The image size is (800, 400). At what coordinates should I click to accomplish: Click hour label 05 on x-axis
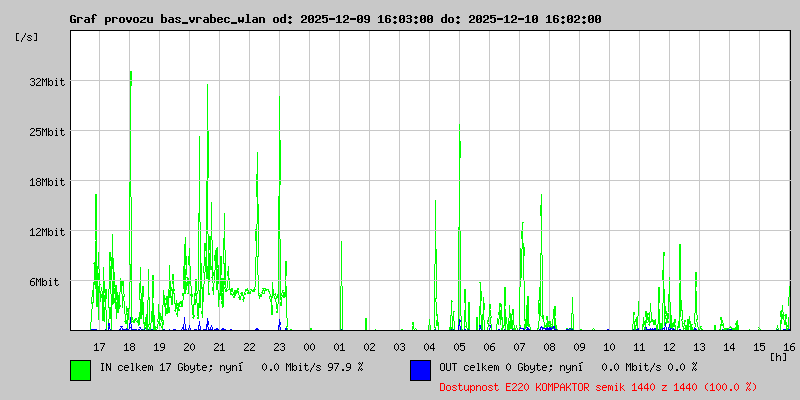click(459, 347)
